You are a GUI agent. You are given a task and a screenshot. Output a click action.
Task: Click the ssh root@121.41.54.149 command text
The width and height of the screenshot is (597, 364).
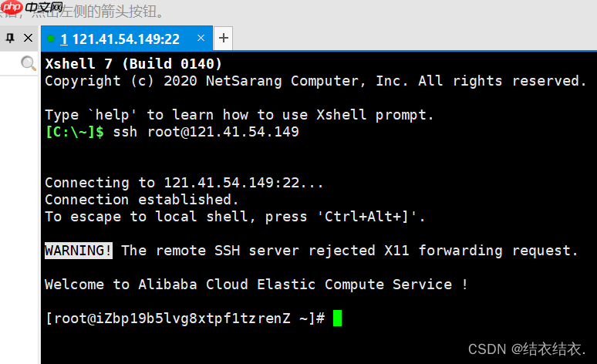click(x=205, y=132)
